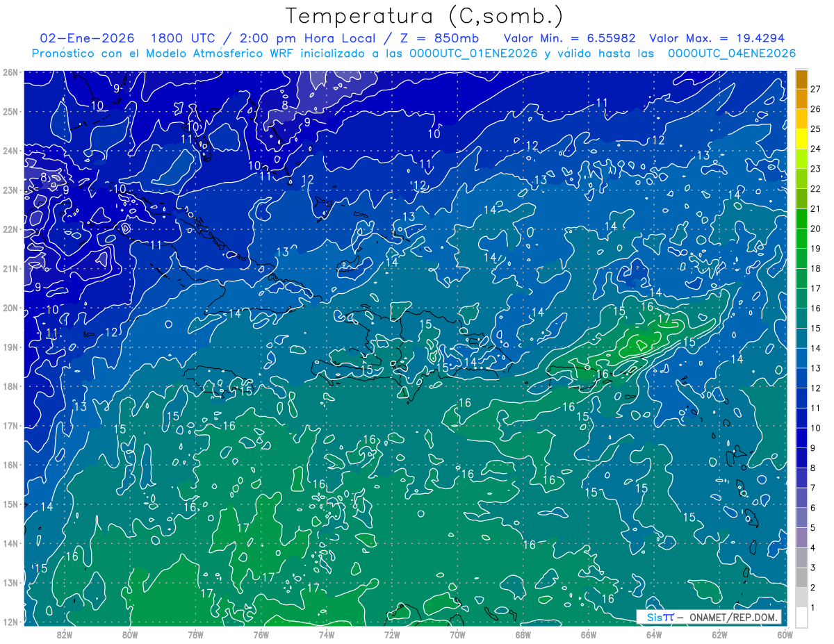
Task: Click the '62W' longitude axis label
Action: 719,634
